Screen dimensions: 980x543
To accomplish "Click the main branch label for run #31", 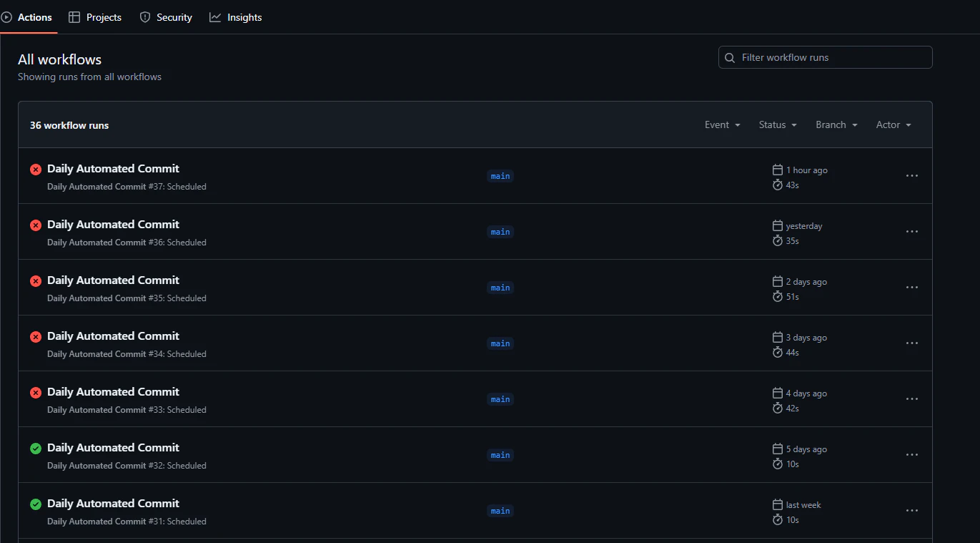I will (500, 511).
